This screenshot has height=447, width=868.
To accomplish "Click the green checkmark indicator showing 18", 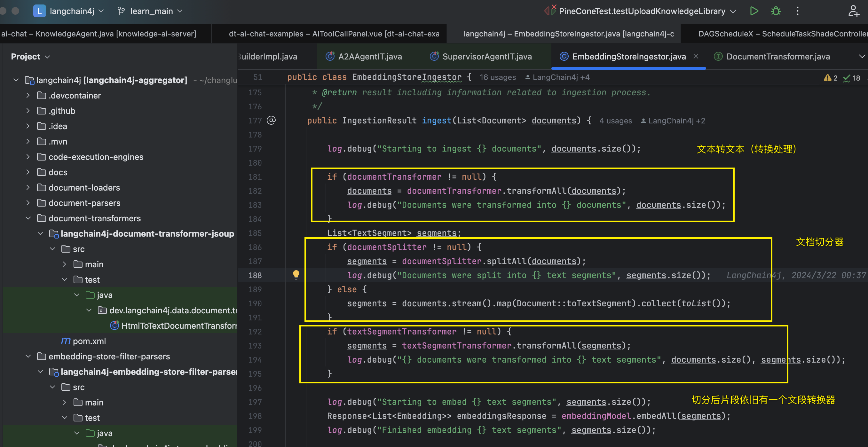I will pos(851,78).
